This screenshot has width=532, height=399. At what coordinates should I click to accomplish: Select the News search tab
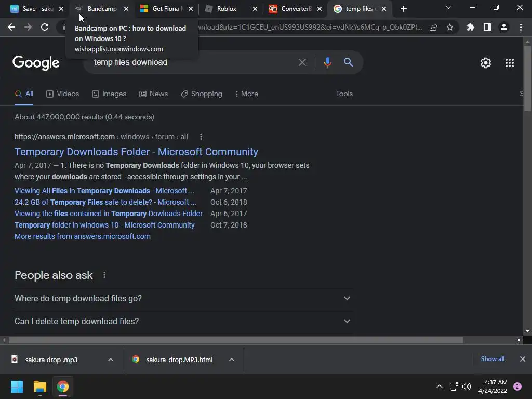click(153, 94)
